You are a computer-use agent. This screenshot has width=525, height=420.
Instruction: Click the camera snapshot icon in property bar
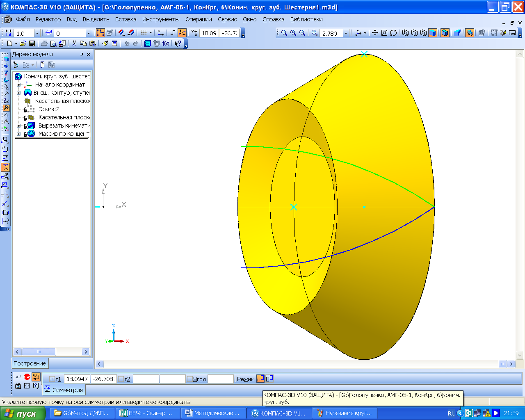coord(18,386)
